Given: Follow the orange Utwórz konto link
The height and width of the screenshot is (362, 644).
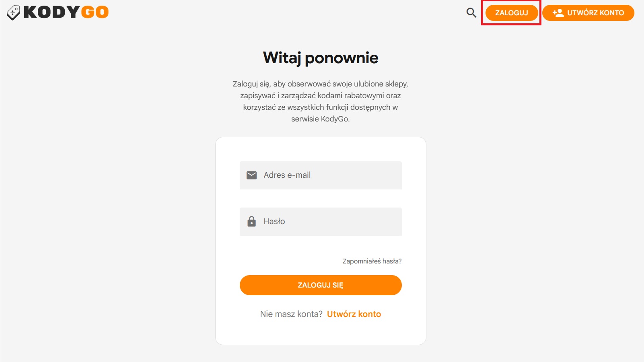Looking at the screenshot, I should [354, 314].
